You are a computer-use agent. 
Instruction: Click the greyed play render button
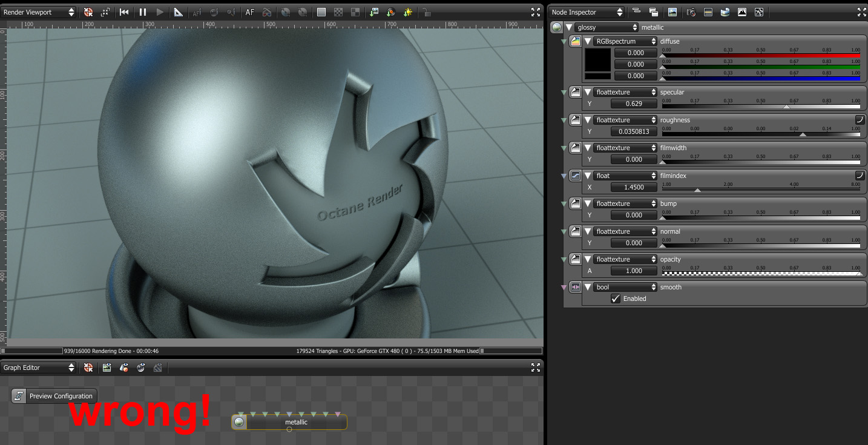[x=160, y=12]
